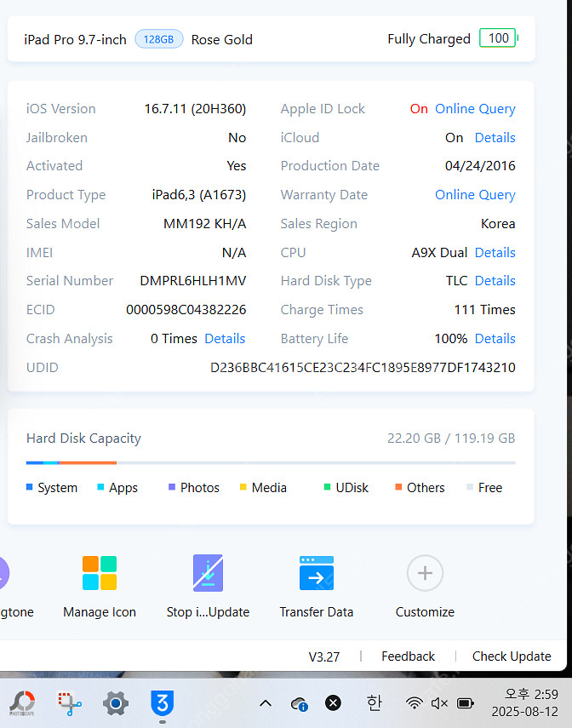This screenshot has height=728, width=572.
Task: Click the serial number DMPRL6HLH1MV
Action: (193, 281)
